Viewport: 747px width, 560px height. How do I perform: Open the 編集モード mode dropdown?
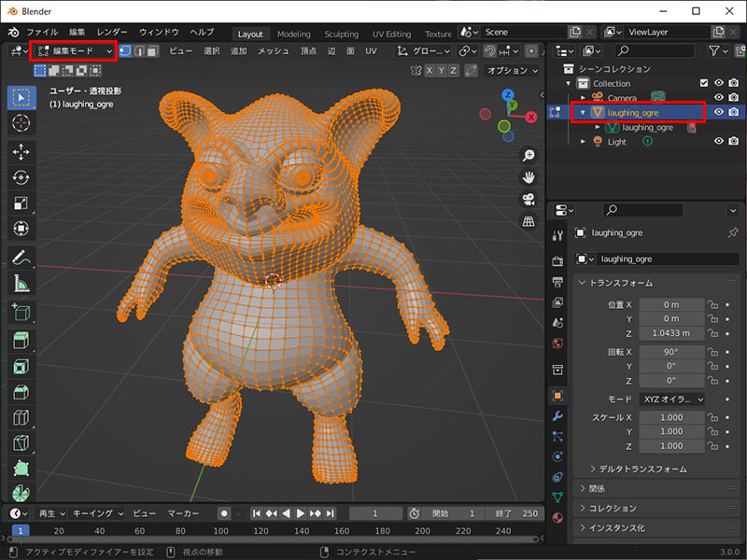click(x=75, y=51)
